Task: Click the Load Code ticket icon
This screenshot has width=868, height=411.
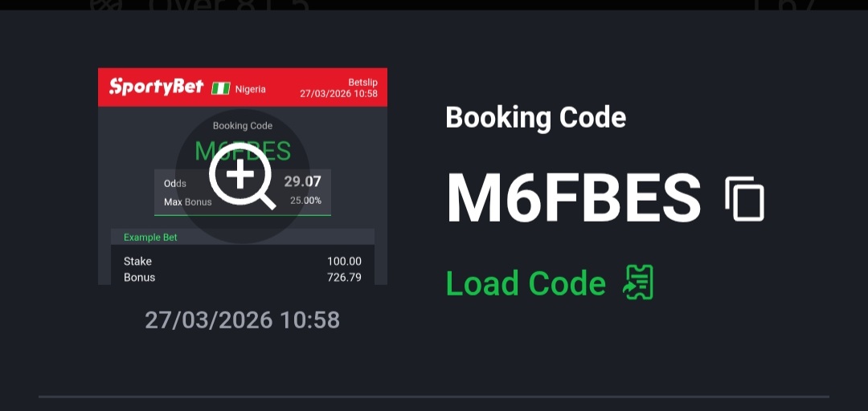Action: tap(638, 283)
